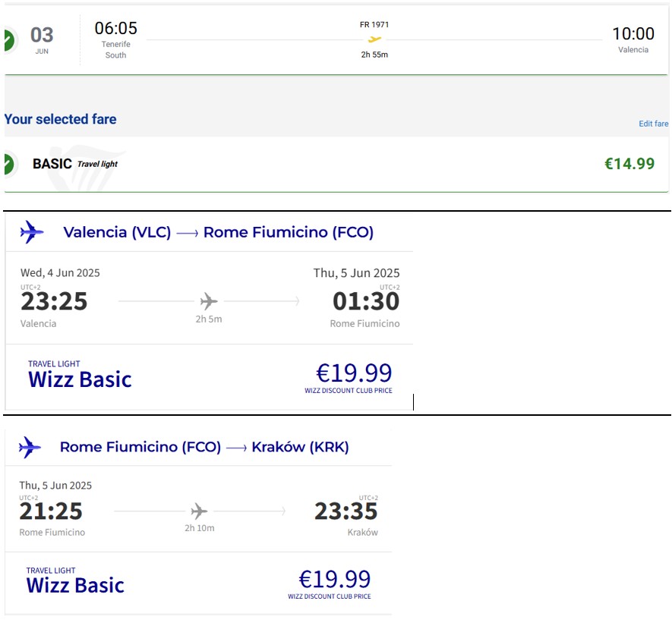Click the blue plane icon beside Rome Fiumicino (FCO) to Kraków
This screenshot has height=626, width=672.
tap(30, 448)
